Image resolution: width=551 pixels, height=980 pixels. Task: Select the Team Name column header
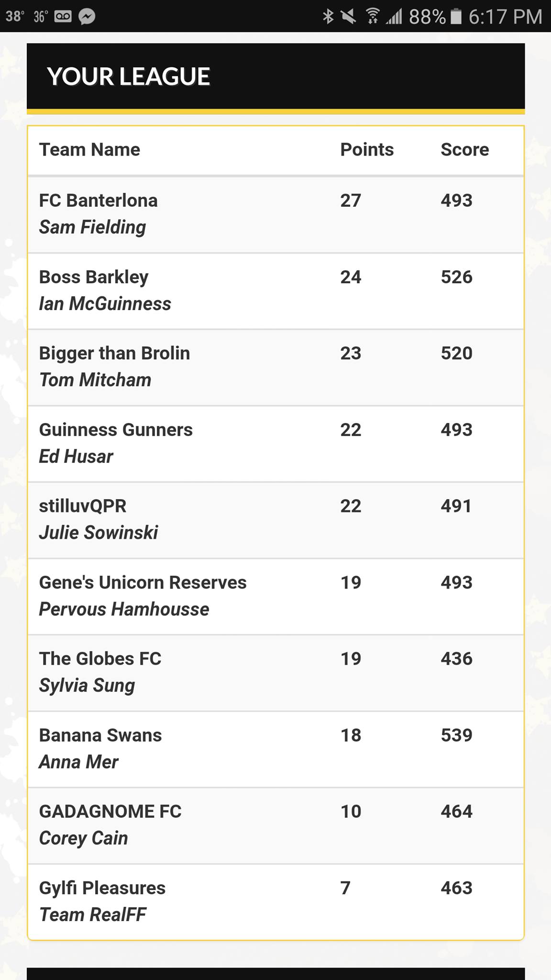[89, 150]
